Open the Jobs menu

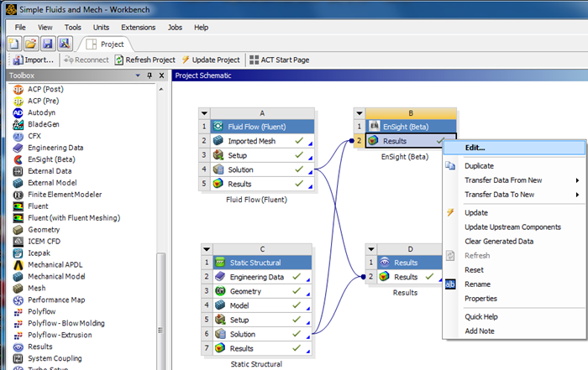(x=175, y=28)
